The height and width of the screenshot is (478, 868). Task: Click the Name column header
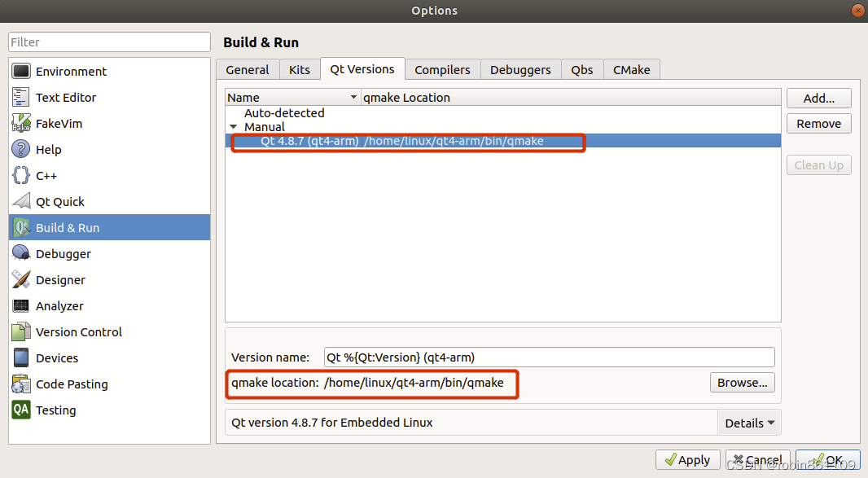(293, 98)
